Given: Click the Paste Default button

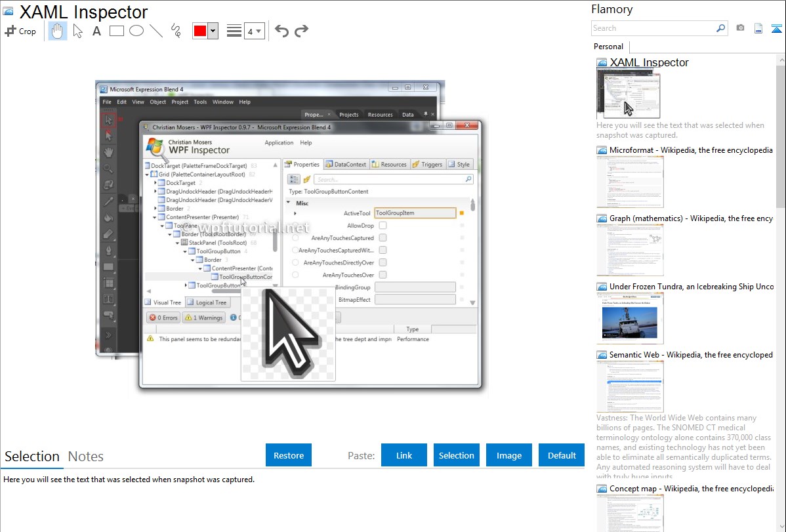Looking at the screenshot, I should pos(562,455).
